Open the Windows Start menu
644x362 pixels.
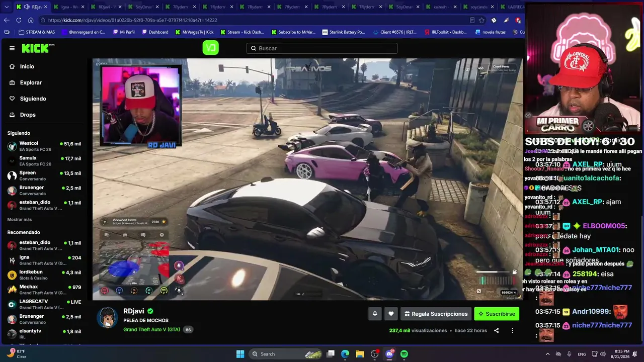(x=240, y=354)
